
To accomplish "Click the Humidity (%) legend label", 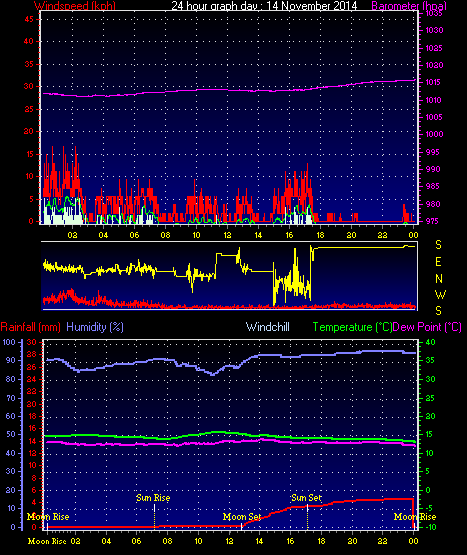I will [95, 327].
